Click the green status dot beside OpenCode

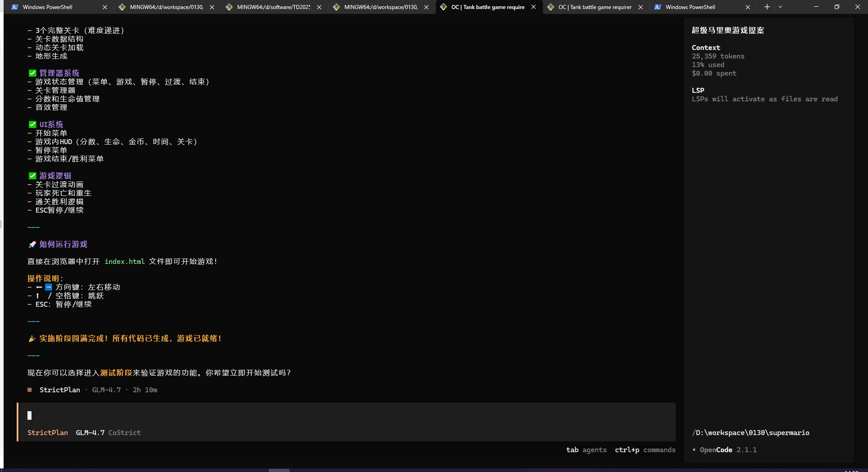click(694, 449)
